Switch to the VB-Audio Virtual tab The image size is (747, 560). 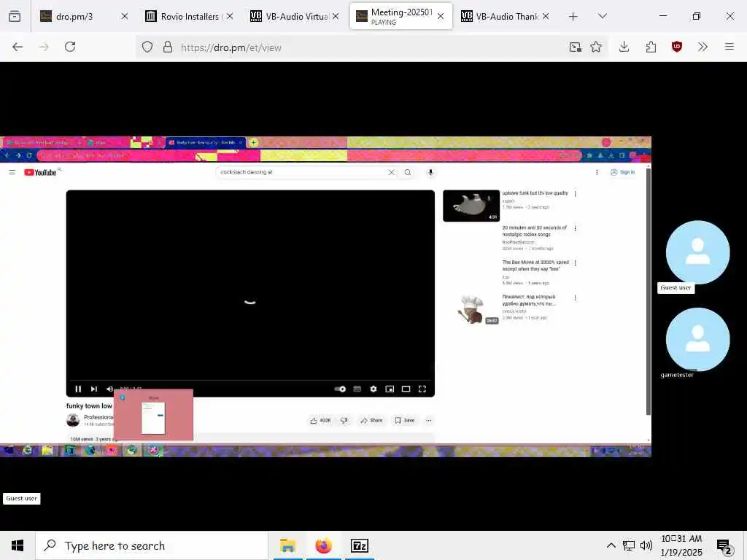[x=295, y=16]
